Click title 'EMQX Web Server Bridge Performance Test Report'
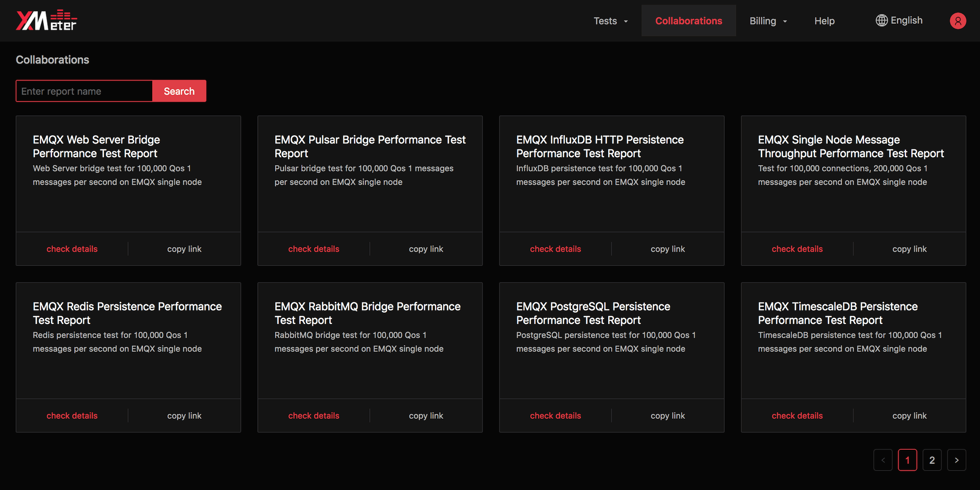980x490 pixels. (x=96, y=146)
